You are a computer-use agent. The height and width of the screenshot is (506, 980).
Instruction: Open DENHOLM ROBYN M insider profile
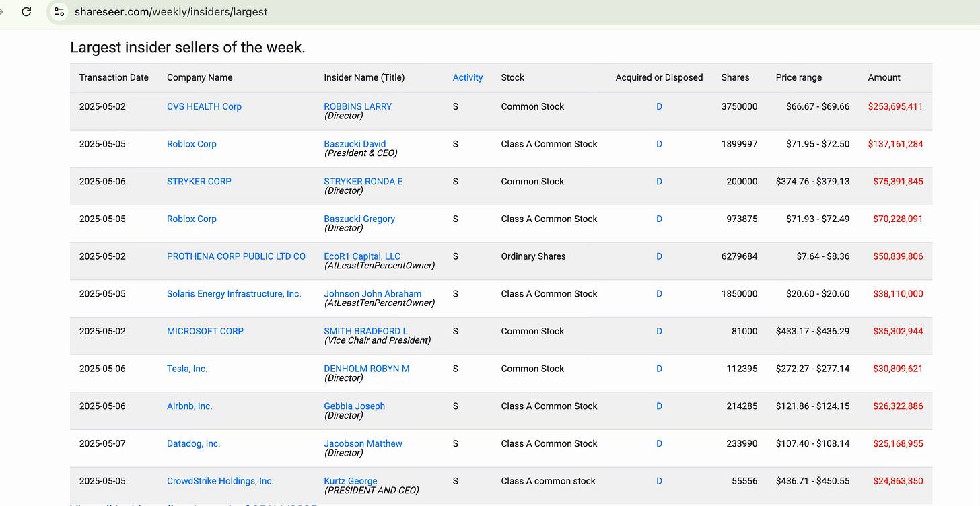pos(367,369)
